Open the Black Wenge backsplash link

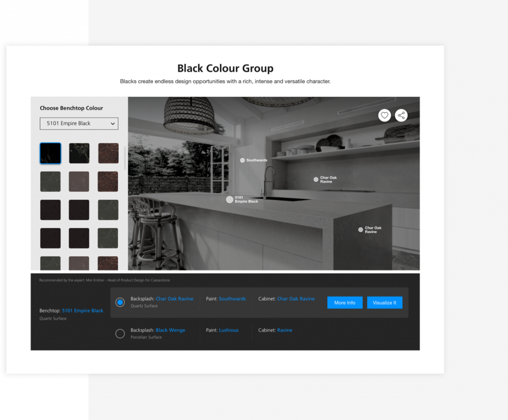(170, 330)
